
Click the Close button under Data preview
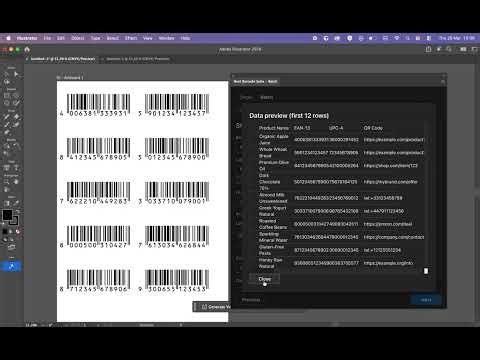pos(265,279)
